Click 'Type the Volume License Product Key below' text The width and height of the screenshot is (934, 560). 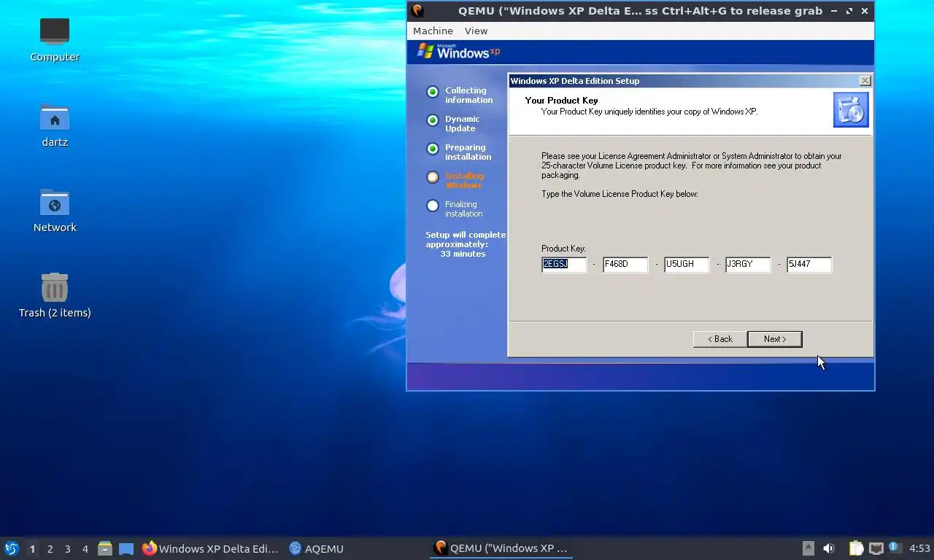click(x=620, y=194)
